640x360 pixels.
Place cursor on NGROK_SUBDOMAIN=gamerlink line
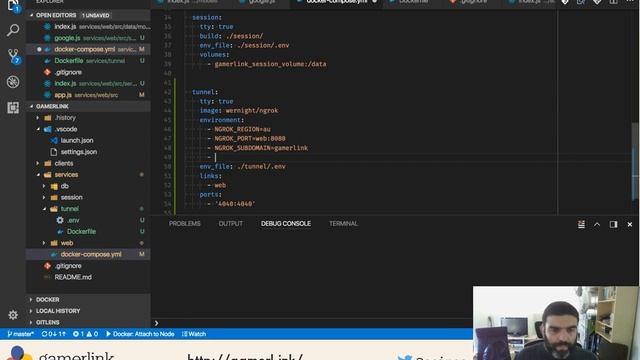point(261,148)
